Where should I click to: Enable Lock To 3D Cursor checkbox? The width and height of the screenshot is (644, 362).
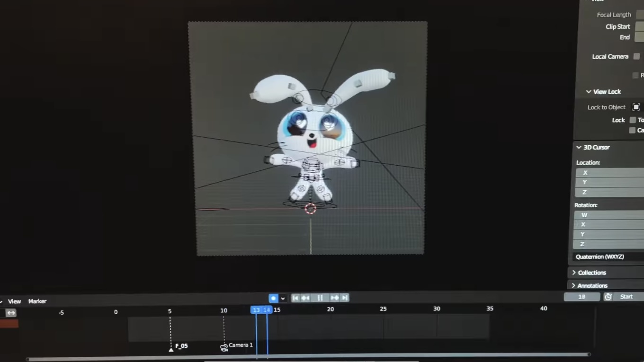(x=633, y=120)
